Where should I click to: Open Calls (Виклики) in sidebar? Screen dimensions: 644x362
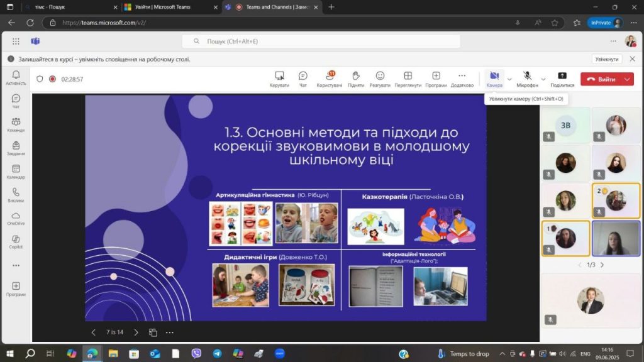(x=16, y=195)
